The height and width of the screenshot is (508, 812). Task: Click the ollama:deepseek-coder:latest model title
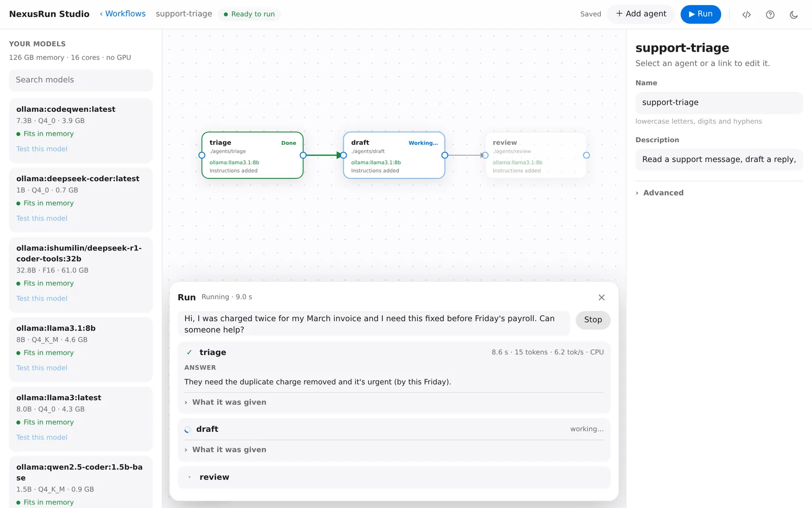coord(78,179)
